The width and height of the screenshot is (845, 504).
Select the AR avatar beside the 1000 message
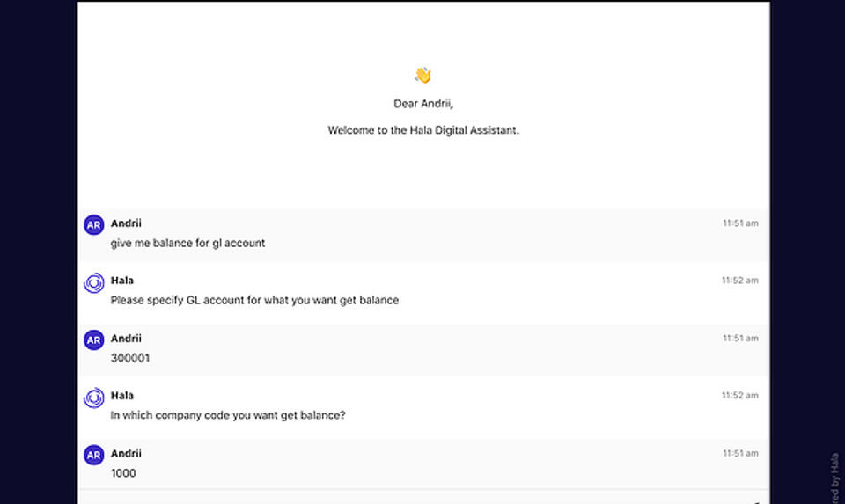point(94,455)
